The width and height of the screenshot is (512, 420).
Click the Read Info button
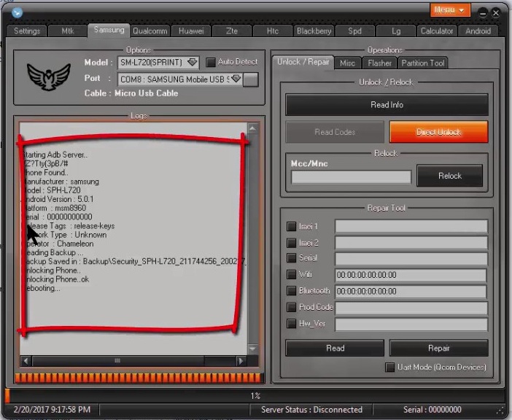(x=387, y=105)
